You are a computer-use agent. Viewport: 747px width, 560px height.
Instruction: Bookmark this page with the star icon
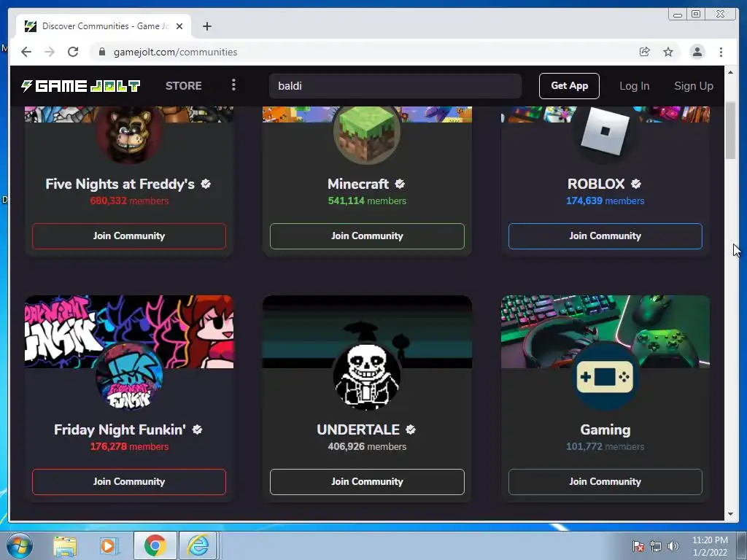(x=668, y=52)
